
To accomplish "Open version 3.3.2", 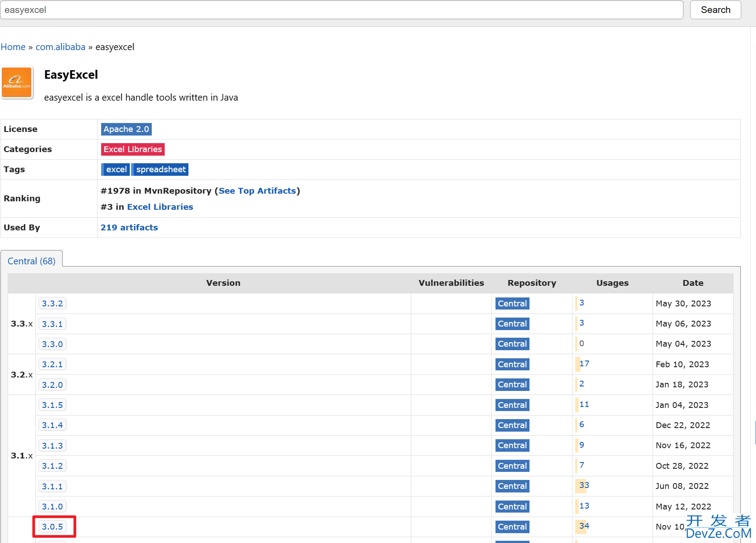I will pyautogui.click(x=52, y=304).
